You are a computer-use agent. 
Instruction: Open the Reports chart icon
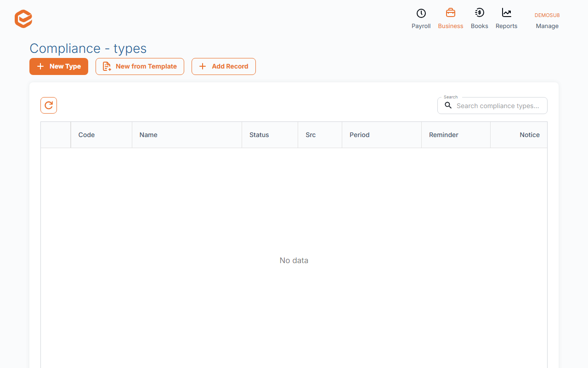point(507,13)
